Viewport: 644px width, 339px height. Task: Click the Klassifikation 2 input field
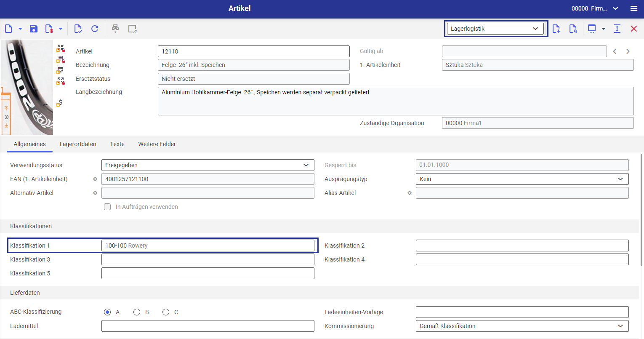(x=522, y=246)
